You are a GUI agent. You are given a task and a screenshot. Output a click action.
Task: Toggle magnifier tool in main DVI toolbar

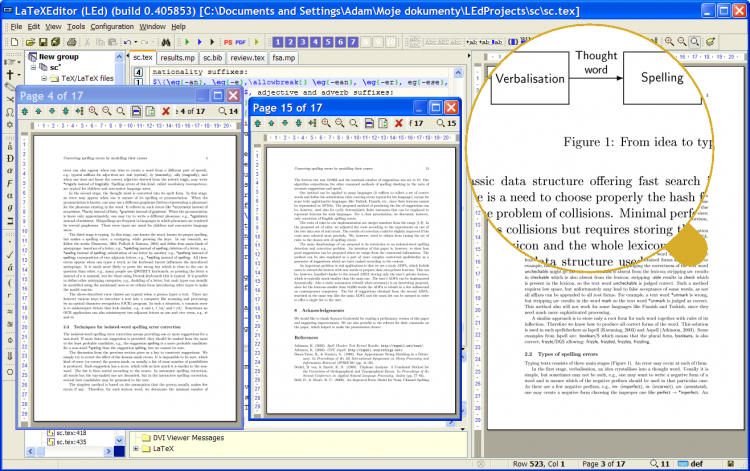tap(695, 42)
